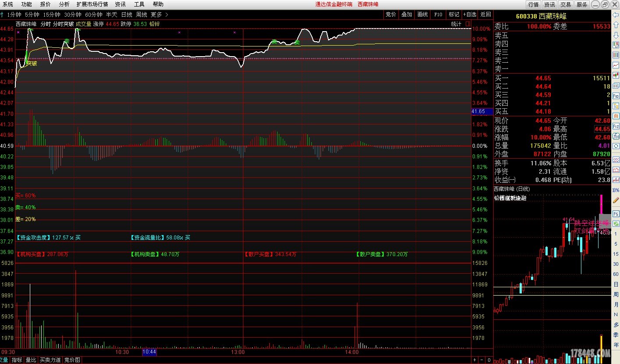Switch to 15-minute period in right sidebar

(616, 254)
